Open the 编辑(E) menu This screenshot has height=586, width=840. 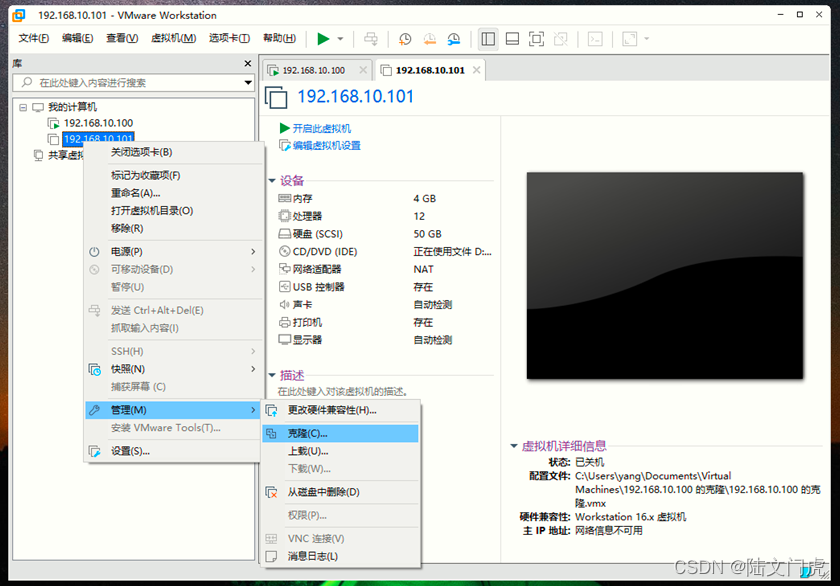tap(78, 38)
